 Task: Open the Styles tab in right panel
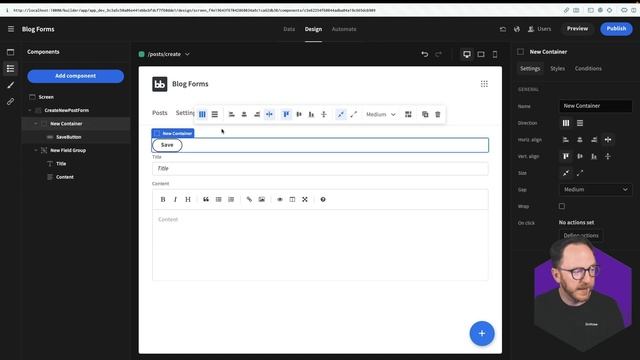(x=558, y=69)
